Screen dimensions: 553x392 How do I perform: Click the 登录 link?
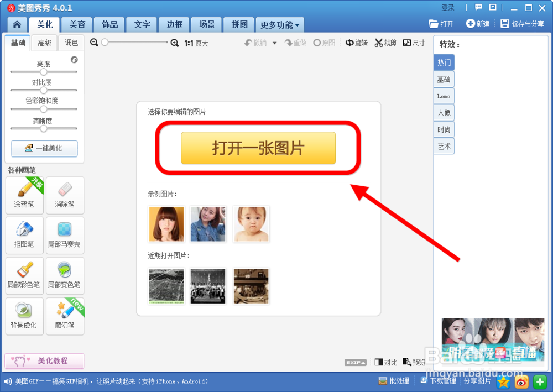[448, 8]
